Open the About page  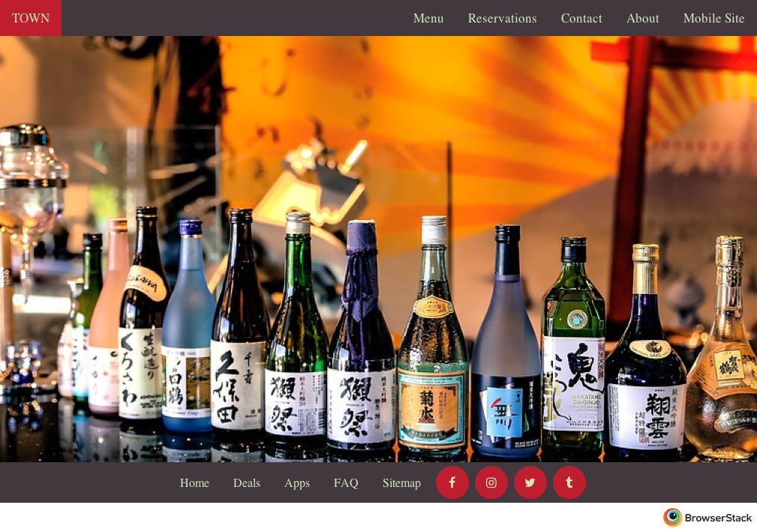pos(642,18)
